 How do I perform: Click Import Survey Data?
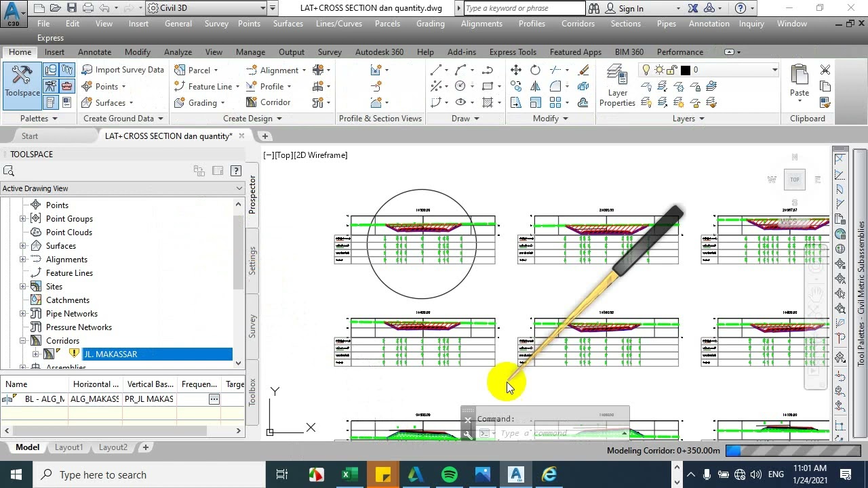pyautogui.click(x=123, y=70)
